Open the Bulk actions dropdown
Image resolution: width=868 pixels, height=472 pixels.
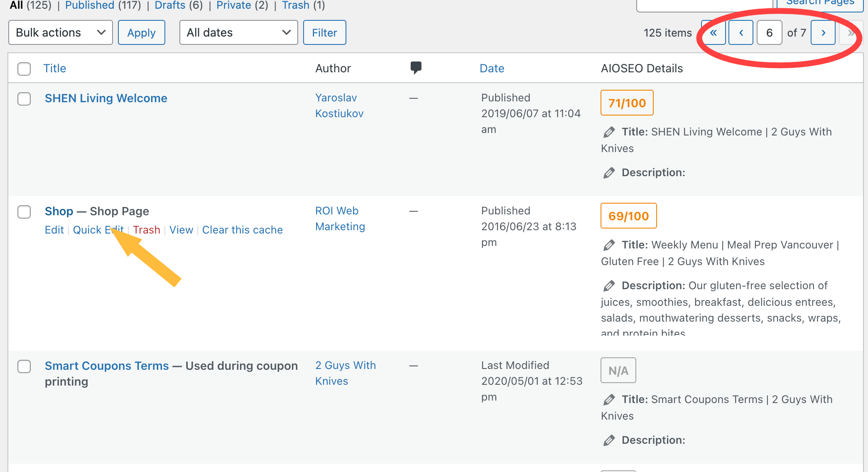[61, 33]
